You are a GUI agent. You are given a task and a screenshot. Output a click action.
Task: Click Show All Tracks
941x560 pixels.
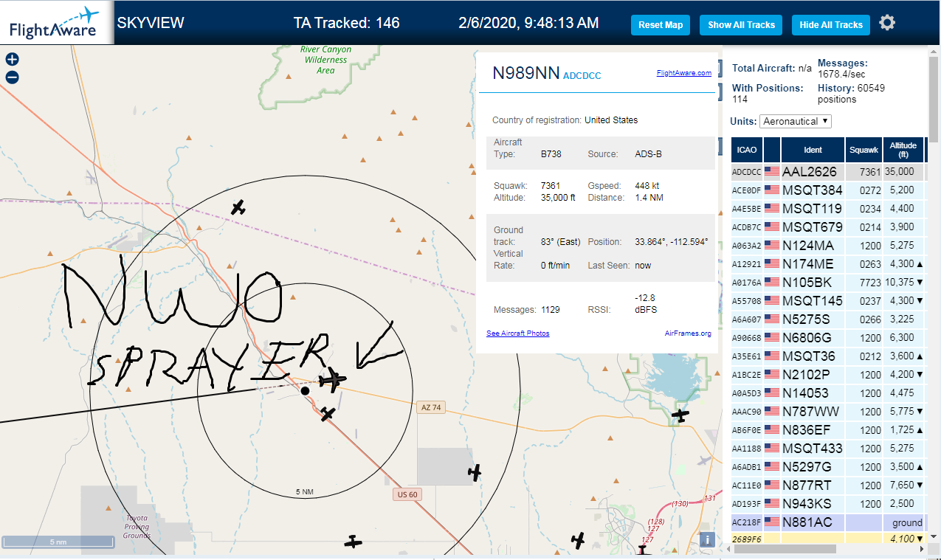point(741,24)
